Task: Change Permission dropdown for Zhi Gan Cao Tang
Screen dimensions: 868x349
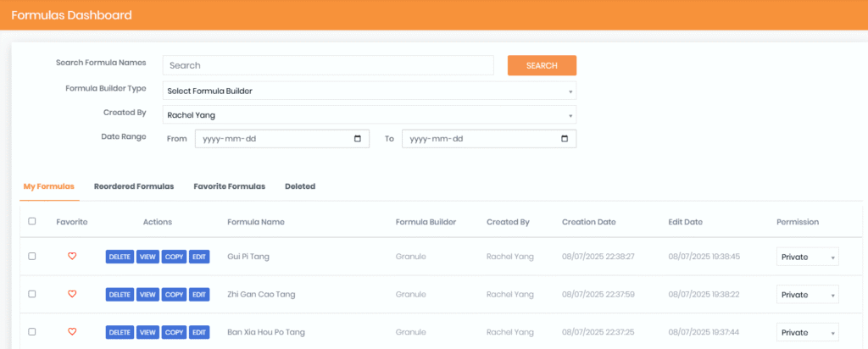Action: (x=807, y=295)
